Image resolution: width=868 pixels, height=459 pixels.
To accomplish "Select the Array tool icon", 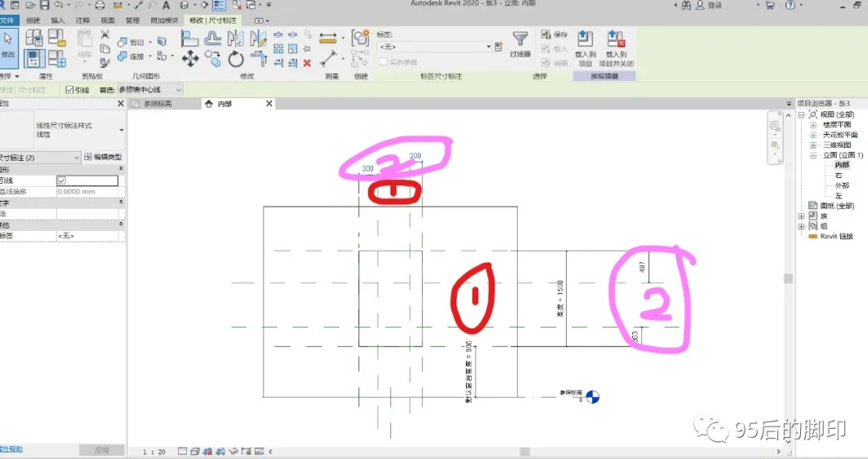I will tap(278, 49).
